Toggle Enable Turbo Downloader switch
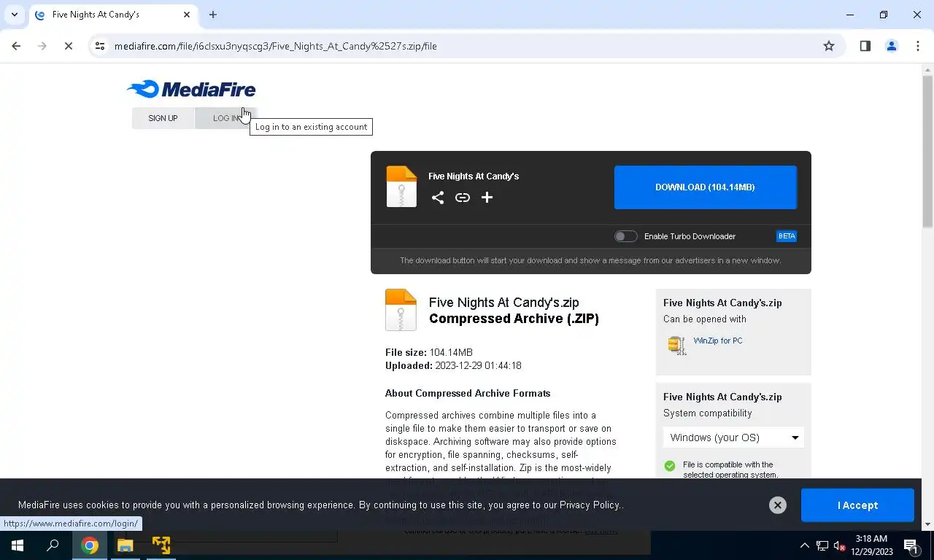 (625, 236)
